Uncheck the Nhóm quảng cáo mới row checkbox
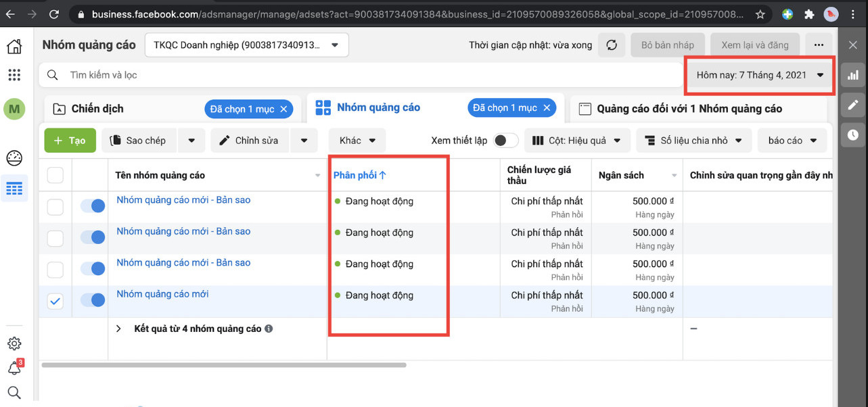The image size is (868, 407). 55,302
